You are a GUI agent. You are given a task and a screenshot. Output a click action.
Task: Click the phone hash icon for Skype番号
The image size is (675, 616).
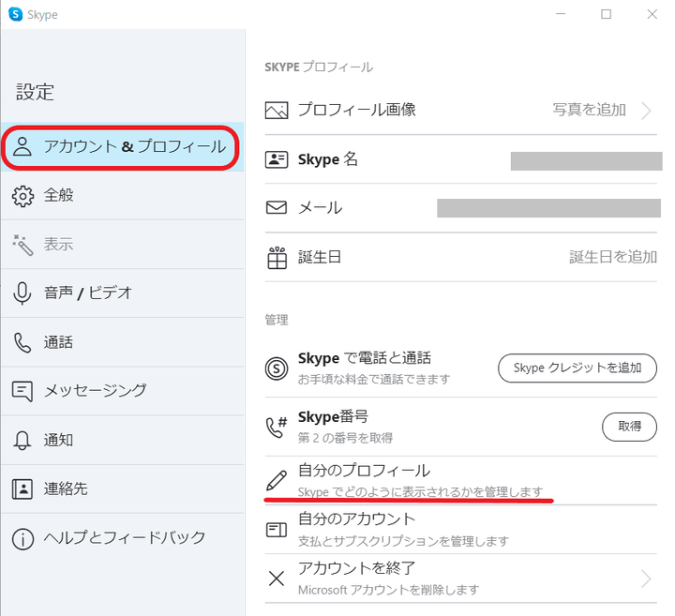[277, 427]
